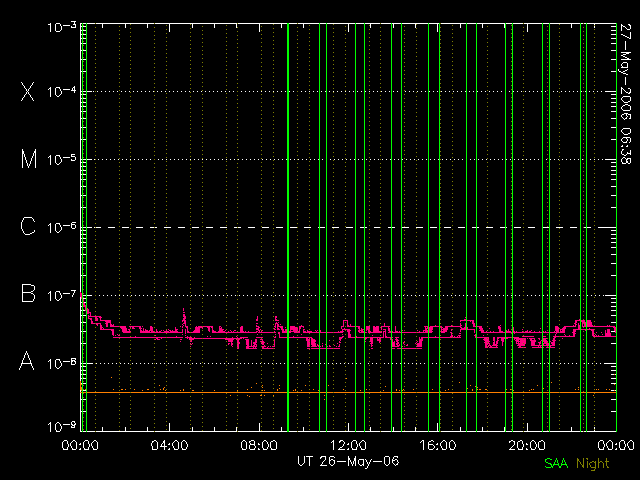Click the Night legend label

point(593,464)
